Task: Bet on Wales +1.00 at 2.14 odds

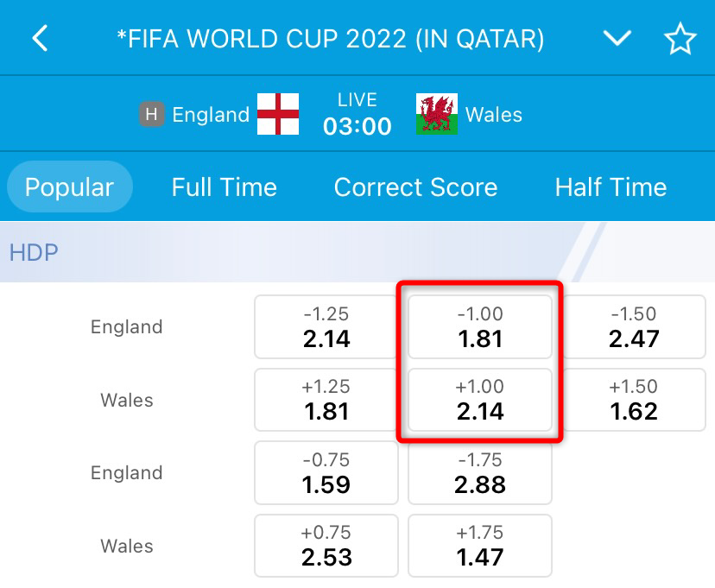Action: [x=479, y=400]
